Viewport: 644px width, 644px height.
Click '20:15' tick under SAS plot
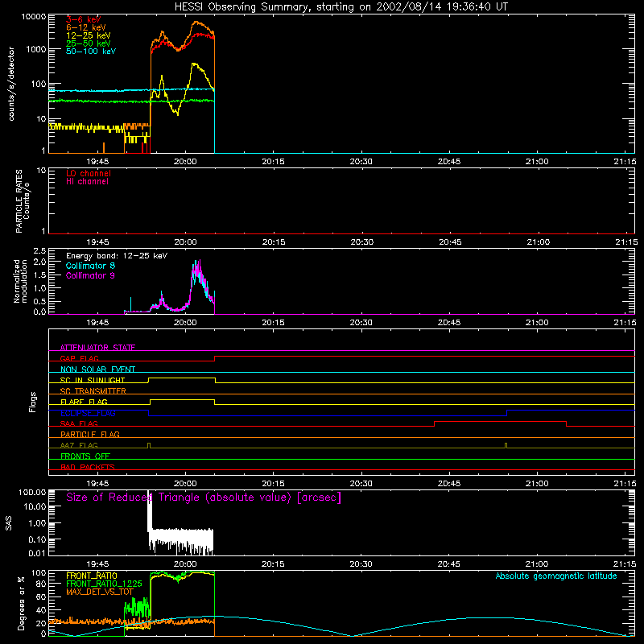pos(273,564)
